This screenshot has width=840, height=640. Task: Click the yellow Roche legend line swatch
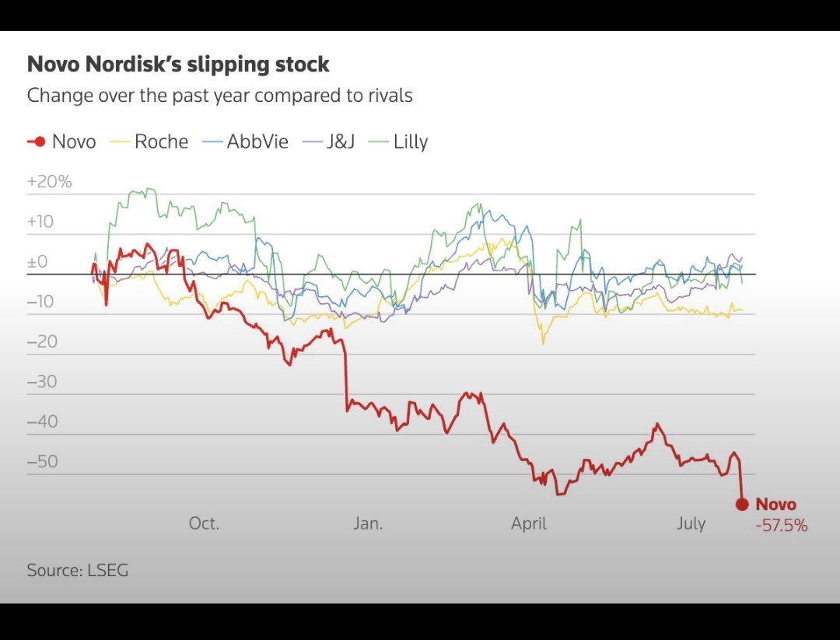coord(120,142)
